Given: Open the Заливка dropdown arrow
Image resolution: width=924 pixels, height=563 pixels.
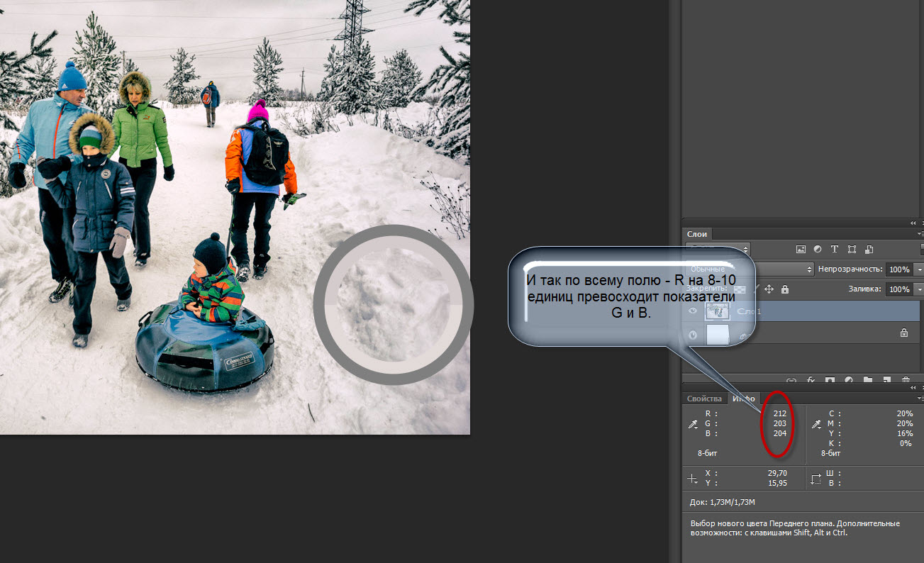Looking at the screenshot, I should tap(920, 289).
